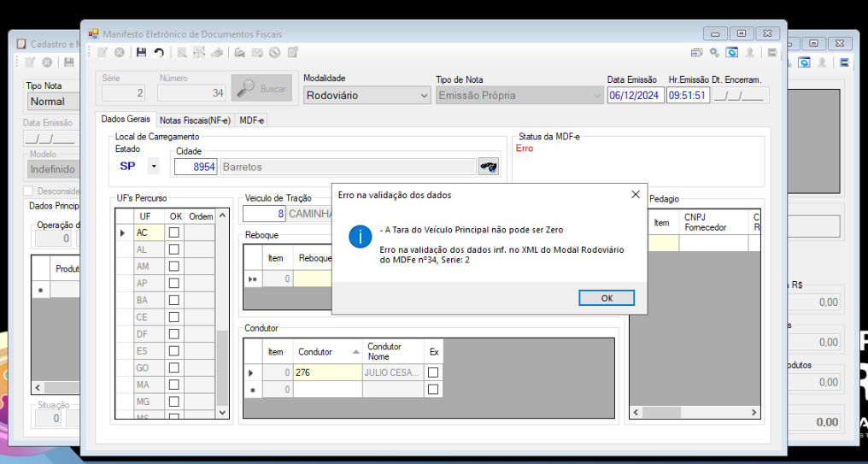Image resolution: width=868 pixels, height=464 pixels.
Task: Expand the Estado SP dropdown
Action: coord(153,166)
